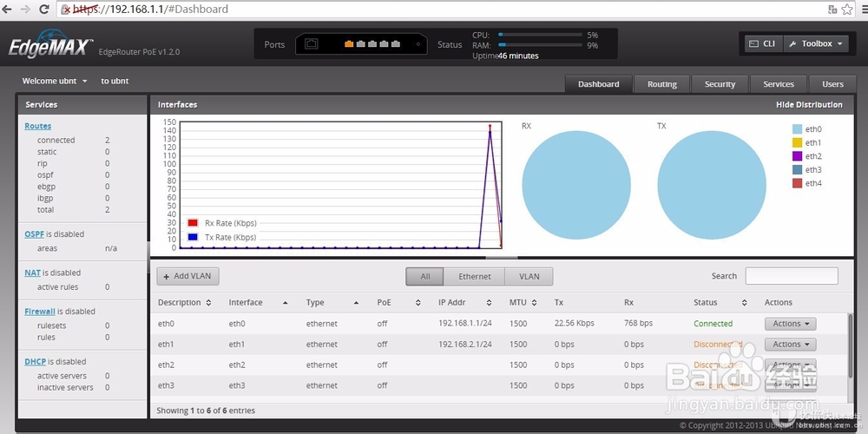
Task: Sort table by Type column
Action: (x=332, y=302)
